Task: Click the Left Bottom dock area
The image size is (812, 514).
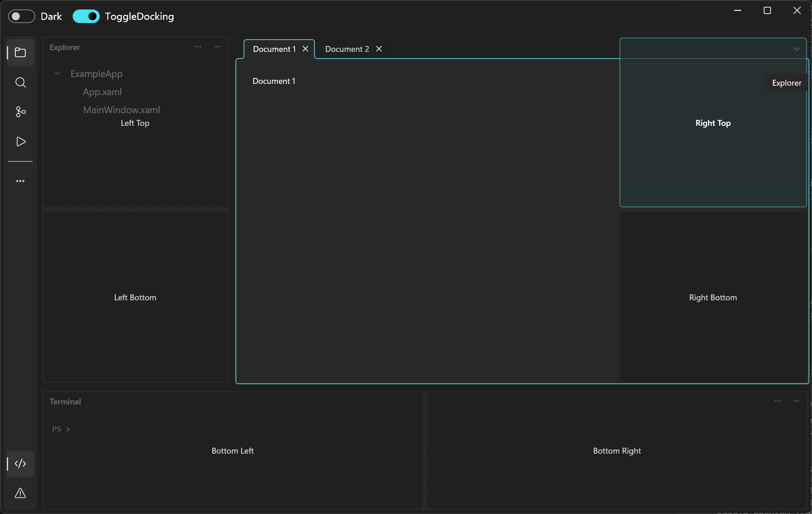Action: click(135, 298)
